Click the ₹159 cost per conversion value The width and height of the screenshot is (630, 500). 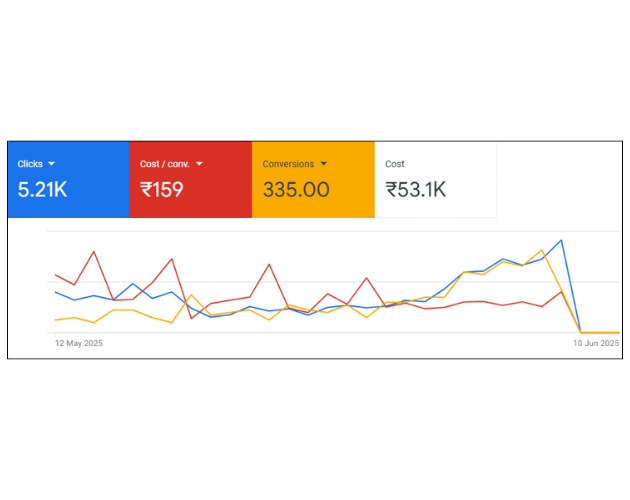(162, 189)
